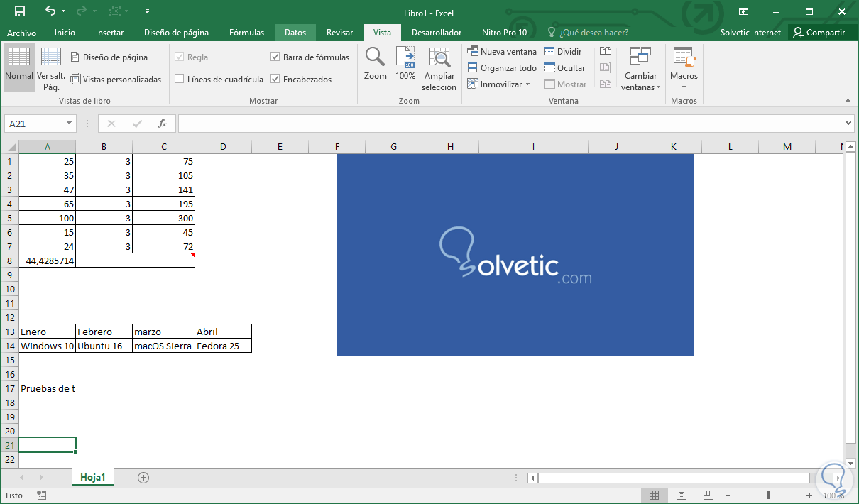Add a new sheet with plus icon

pyautogui.click(x=143, y=478)
